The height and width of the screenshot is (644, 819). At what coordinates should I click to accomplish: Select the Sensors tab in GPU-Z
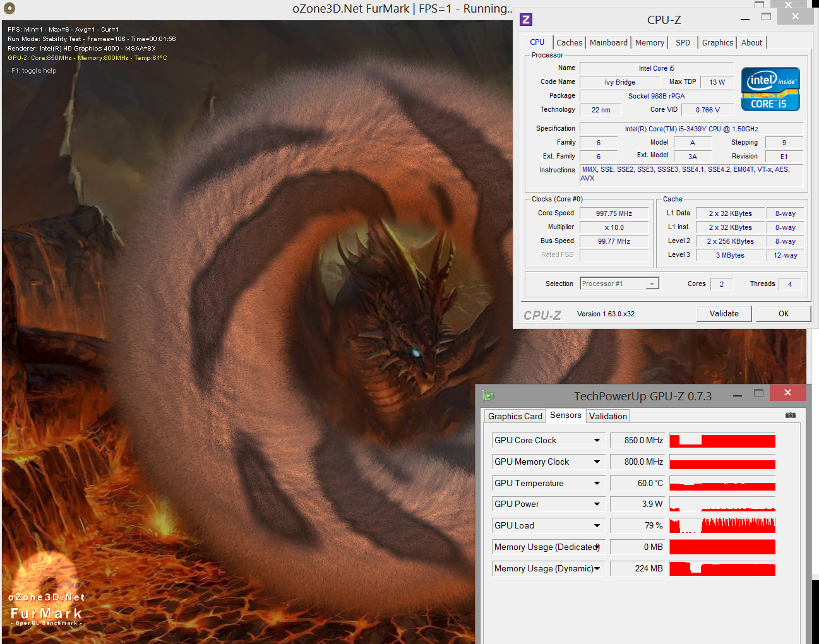coord(566,415)
